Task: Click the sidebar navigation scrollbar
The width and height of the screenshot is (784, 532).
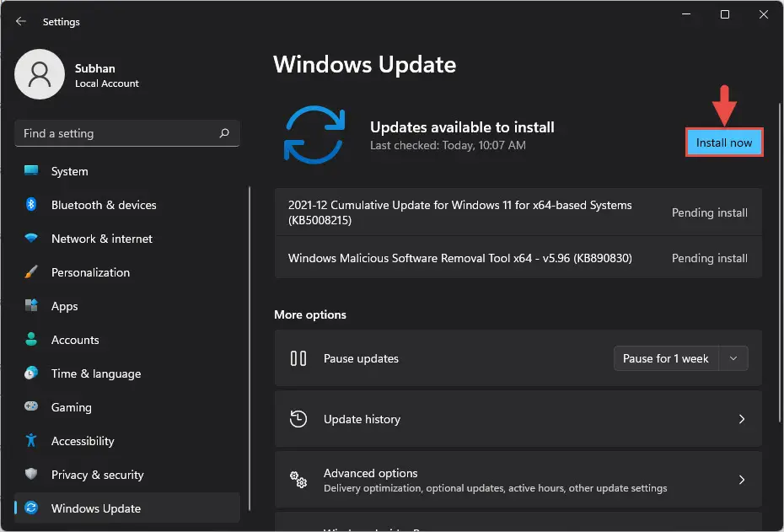Action: tap(249, 348)
